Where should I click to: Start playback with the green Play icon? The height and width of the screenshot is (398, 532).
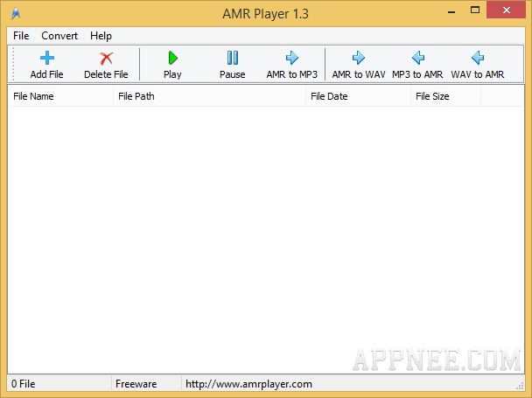[x=172, y=58]
